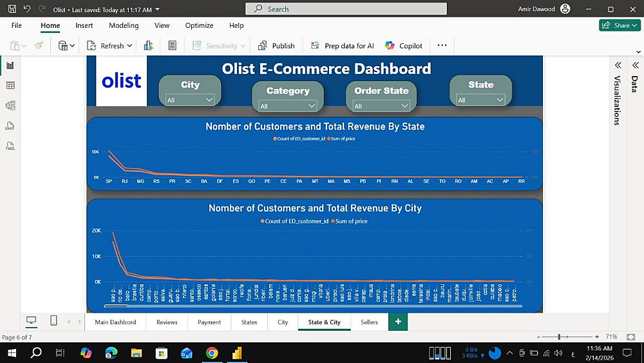The width and height of the screenshot is (644, 363).
Task: Expand the Visualizations pane
Action: [x=618, y=65]
